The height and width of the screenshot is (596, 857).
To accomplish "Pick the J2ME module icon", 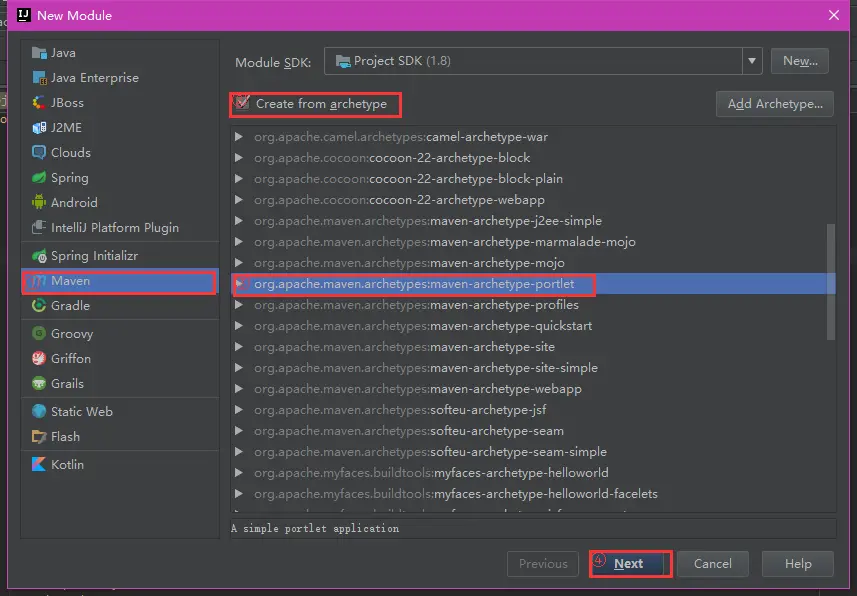I will (x=39, y=128).
